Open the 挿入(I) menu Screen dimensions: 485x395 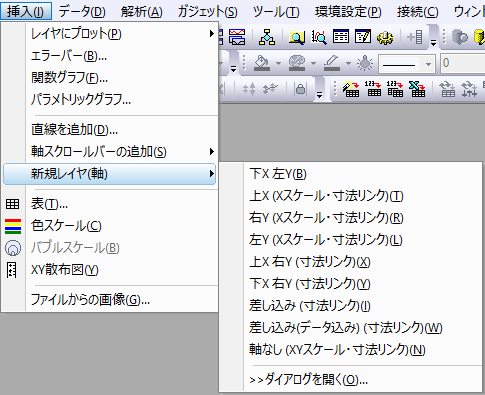click(x=26, y=12)
